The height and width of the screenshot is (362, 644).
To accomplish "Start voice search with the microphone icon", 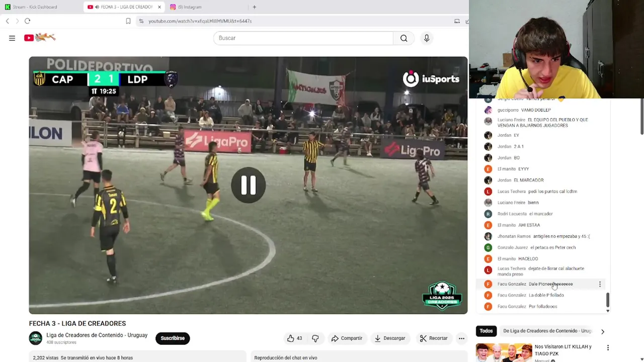I will pyautogui.click(x=427, y=38).
